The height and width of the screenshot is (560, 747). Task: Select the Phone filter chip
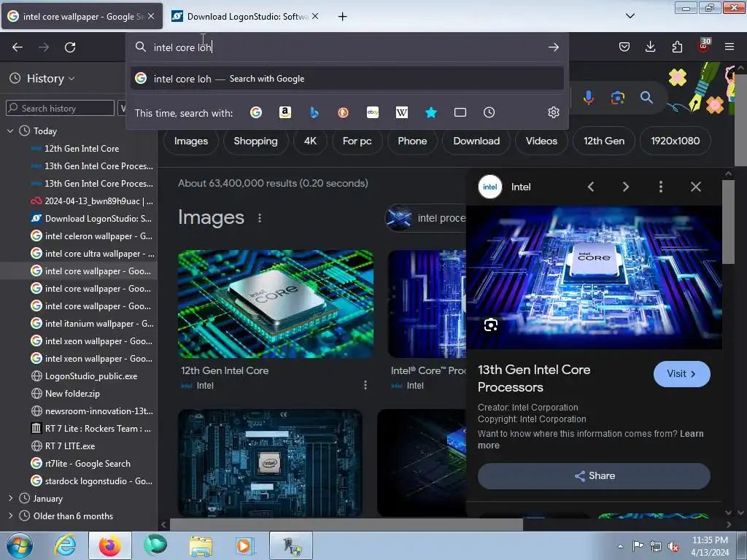click(412, 141)
